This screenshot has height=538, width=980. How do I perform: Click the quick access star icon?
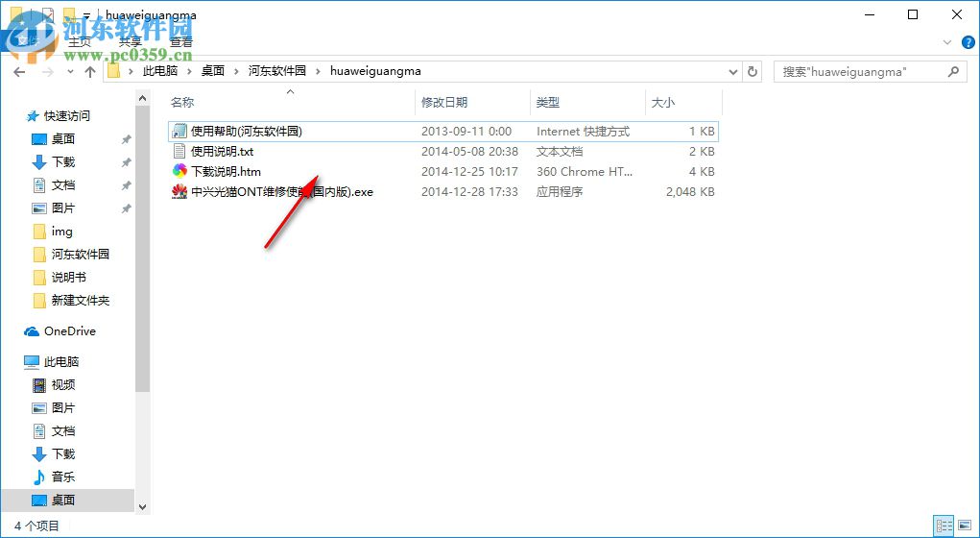pos(32,115)
